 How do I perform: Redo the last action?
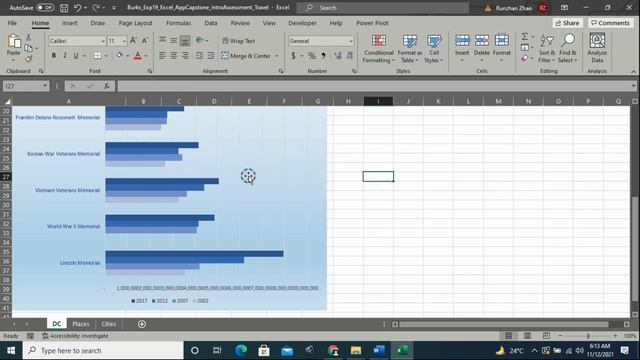(96, 7)
